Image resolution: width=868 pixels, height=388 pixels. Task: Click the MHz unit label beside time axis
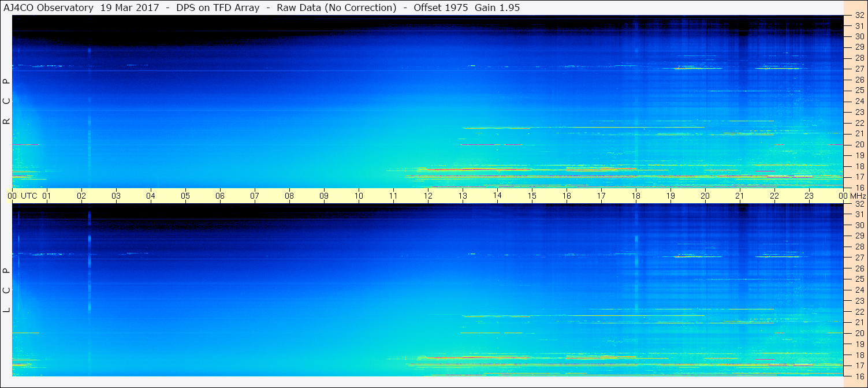pos(857,196)
